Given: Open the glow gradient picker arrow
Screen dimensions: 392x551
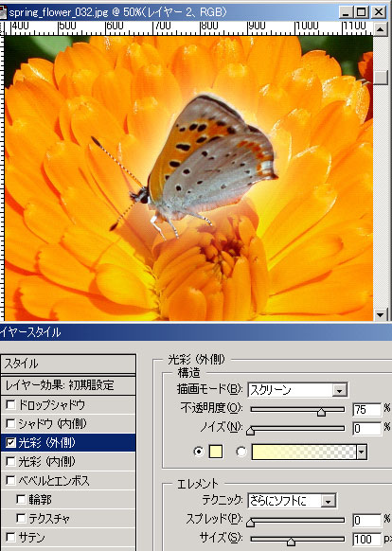Looking at the screenshot, I should click(x=362, y=452).
